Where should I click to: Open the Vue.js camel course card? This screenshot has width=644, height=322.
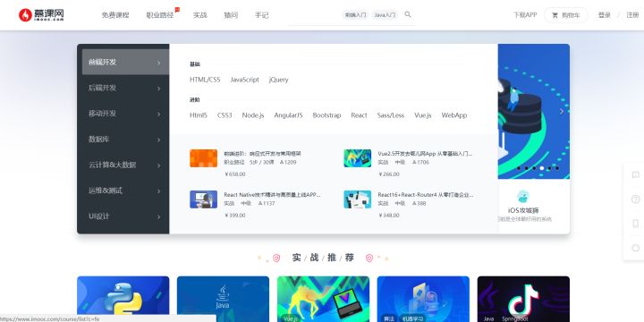(x=323, y=299)
